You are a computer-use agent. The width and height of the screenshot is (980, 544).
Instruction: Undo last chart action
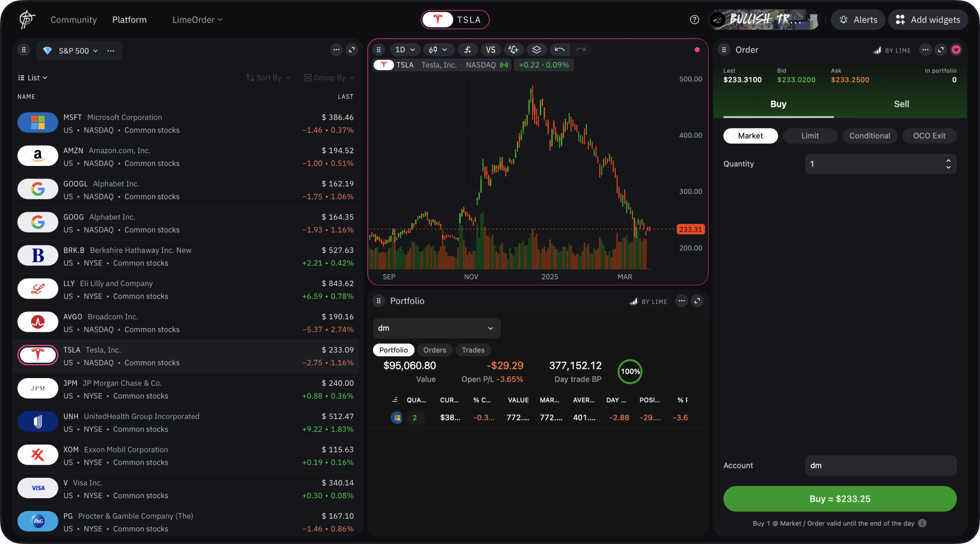tap(559, 50)
